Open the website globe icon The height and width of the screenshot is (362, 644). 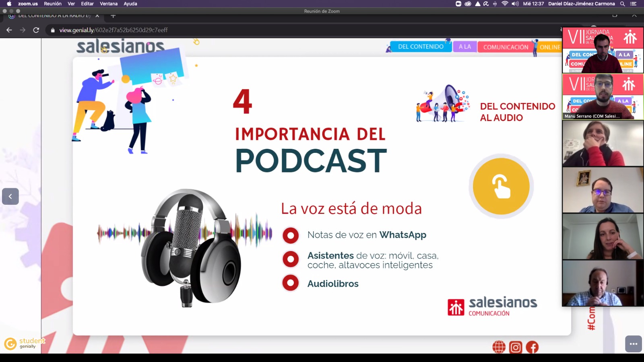click(x=499, y=347)
